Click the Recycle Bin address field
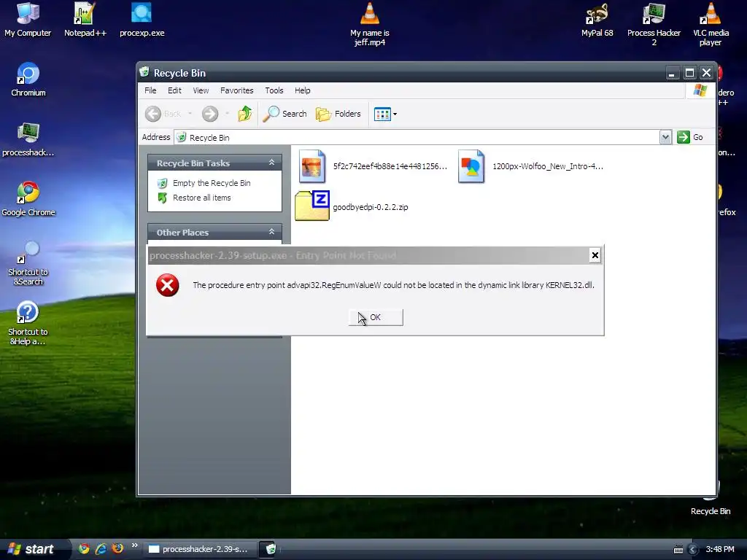 [x=417, y=138]
